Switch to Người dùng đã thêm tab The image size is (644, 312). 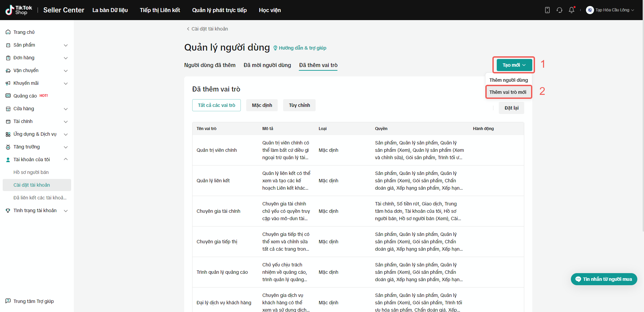[210, 65]
